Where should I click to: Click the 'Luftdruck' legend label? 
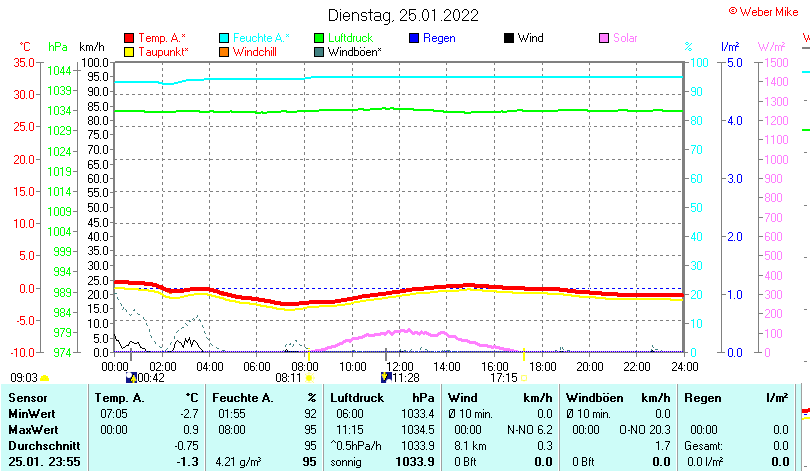(351, 38)
